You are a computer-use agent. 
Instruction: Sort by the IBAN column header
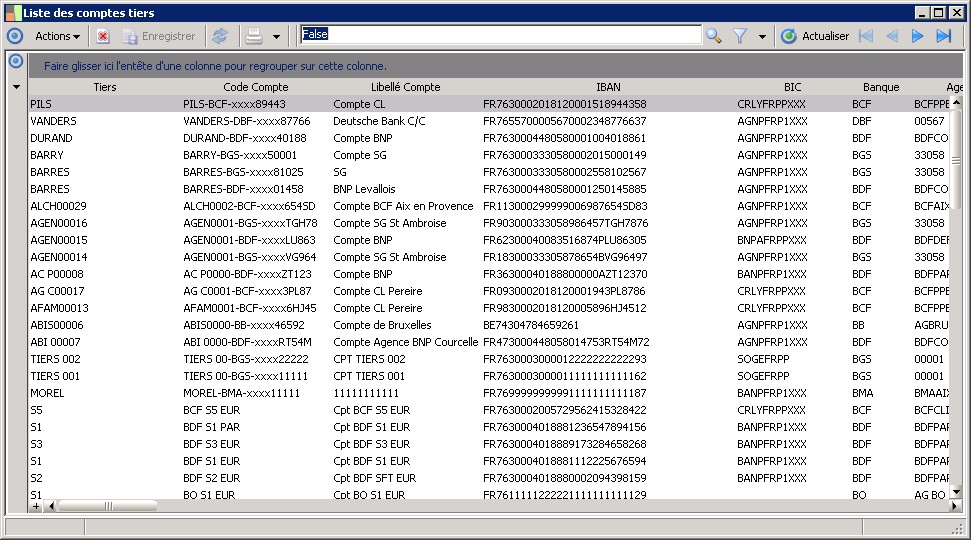click(x=608, y=87)
